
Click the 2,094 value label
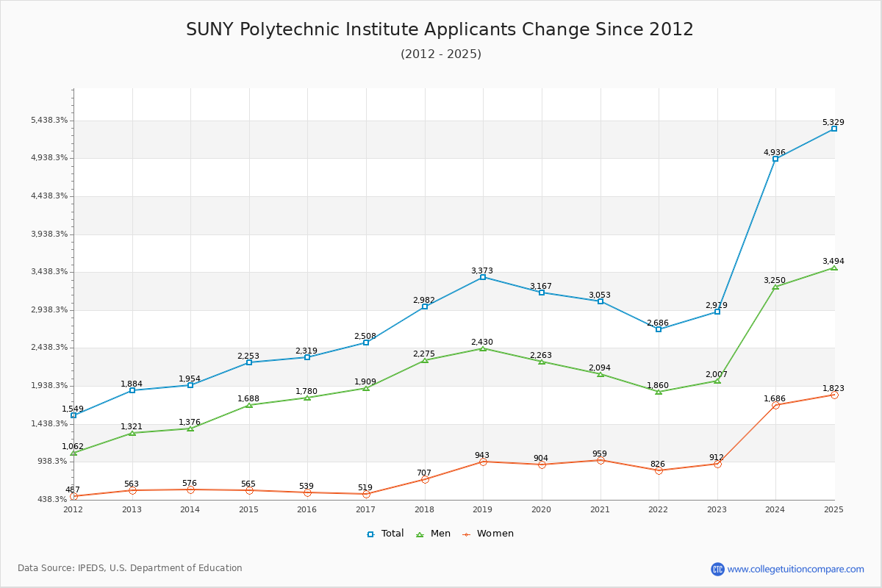tap(600, 367)
